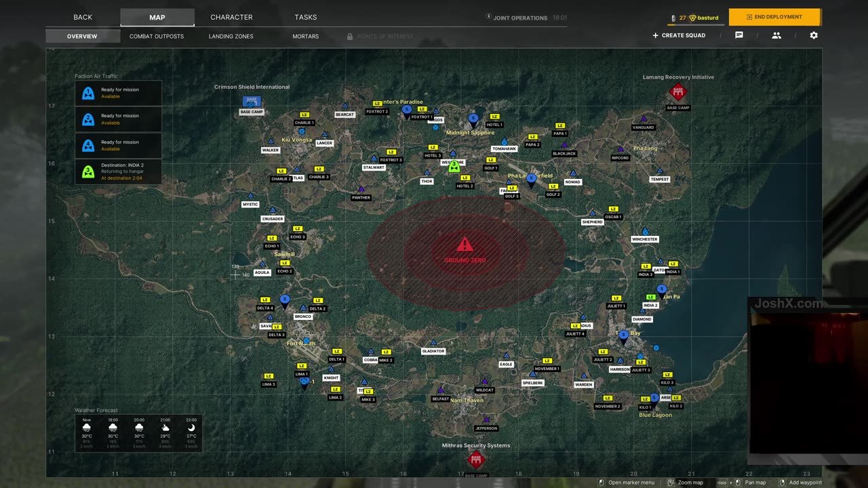The image size is (868, 488).
Task: Select the JULIETT 1 landing zone marker
Action: point(616,298)
